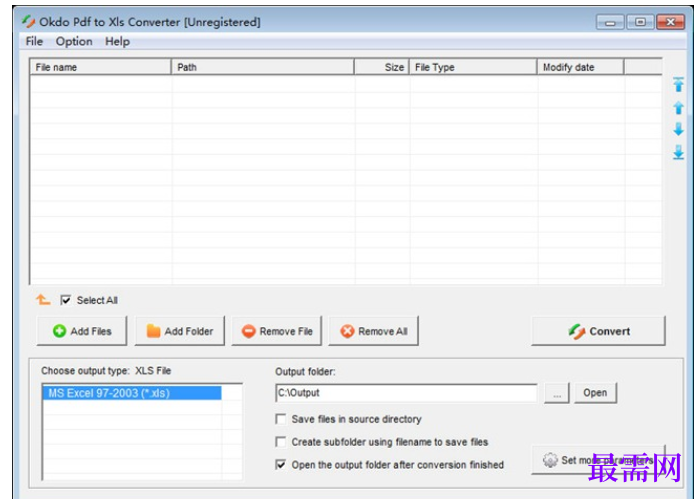Viewport: 700px width, 499px height.
Task: Sort list by File name column header
Action: coord(100,67)
